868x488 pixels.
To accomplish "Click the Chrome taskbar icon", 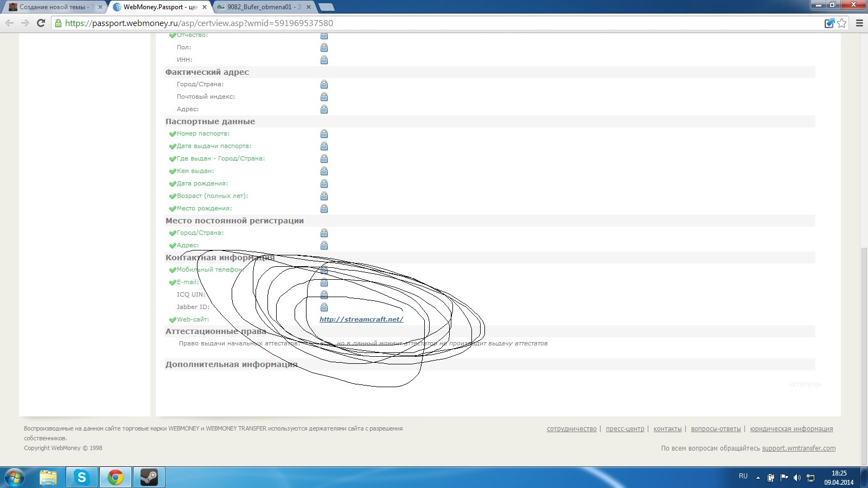I will pos(115,477).
